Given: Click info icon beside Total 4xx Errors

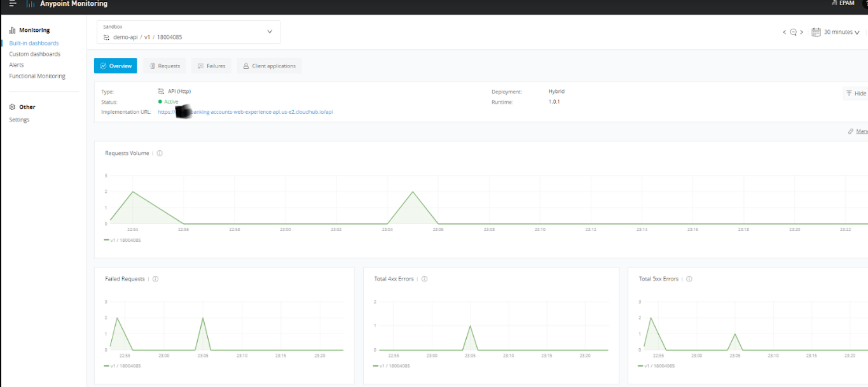Looking at the screenshot, I should [424, 279].
